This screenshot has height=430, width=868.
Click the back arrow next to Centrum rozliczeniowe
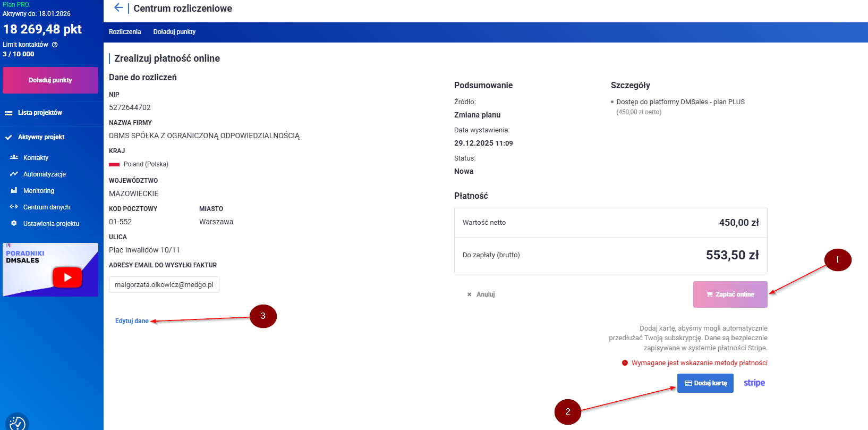click(118, 7)
